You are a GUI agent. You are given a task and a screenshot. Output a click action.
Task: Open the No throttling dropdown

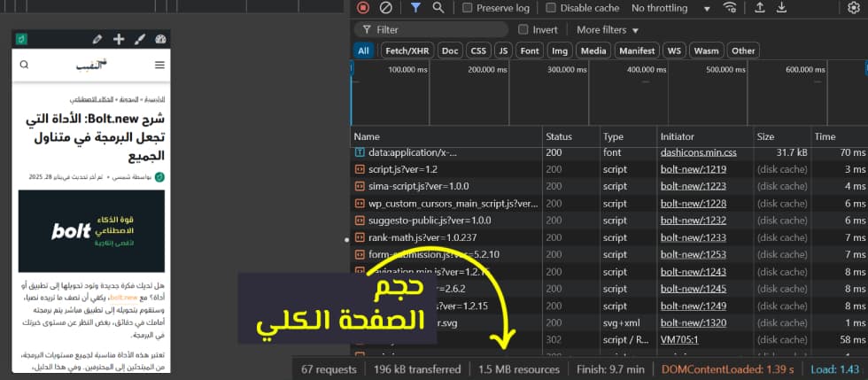click(x=670, y=8)
